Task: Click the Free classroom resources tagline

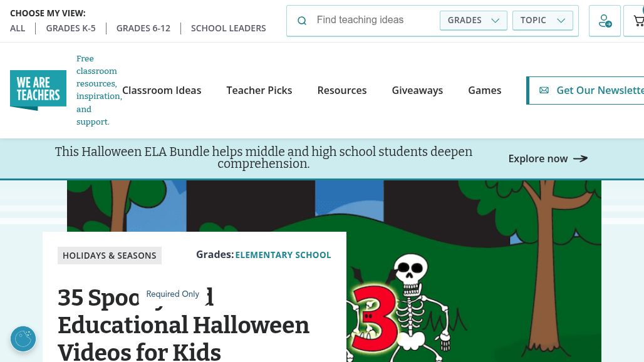Action: tap(99, 90)
